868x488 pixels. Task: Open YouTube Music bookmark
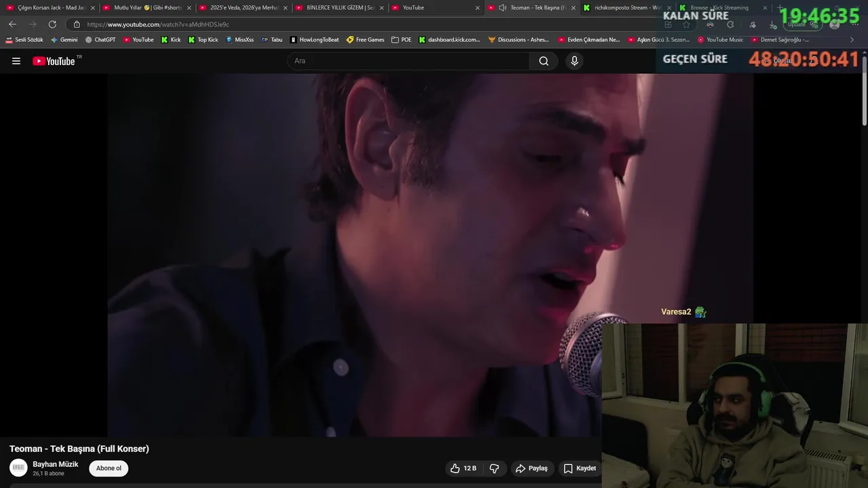click(720, 40)
